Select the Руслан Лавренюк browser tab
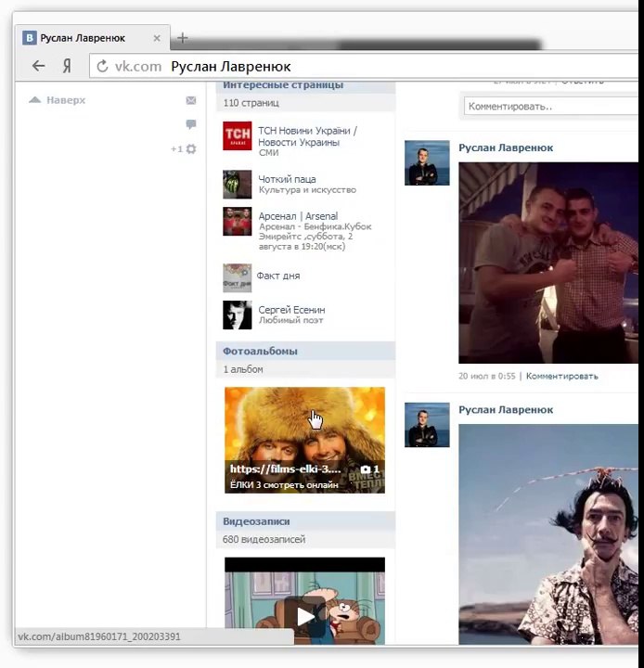This screenshot has width=644, height=668. coord(92,38)
